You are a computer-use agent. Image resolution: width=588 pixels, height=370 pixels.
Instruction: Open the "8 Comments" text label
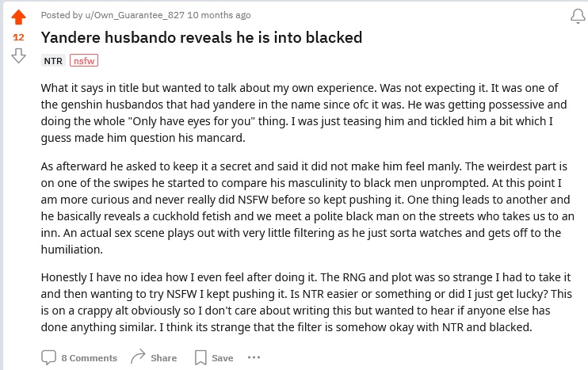tap(89, 358)
